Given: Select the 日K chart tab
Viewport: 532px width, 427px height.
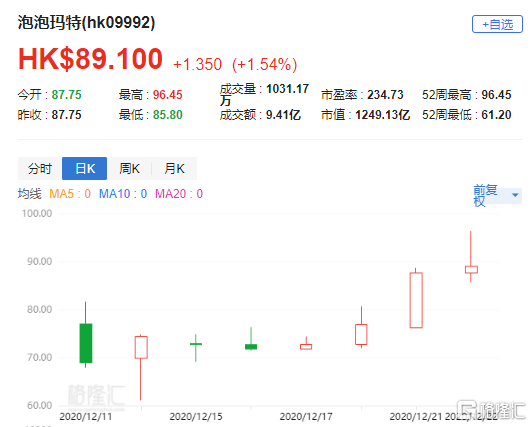Looking at the screenshot, I should (84, 169).
